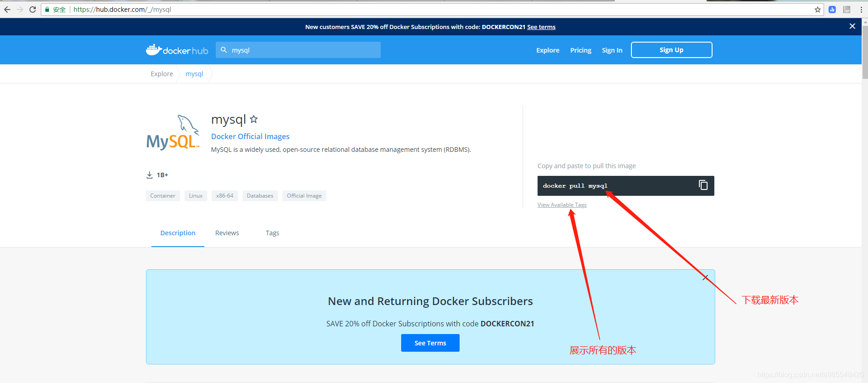Click the mysql repository title
868x383 pixels.
(x=228, y=120)
